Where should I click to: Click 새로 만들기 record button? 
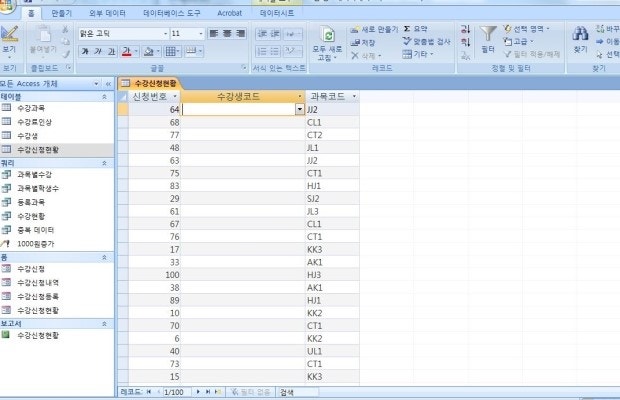(x=372, y=30)
